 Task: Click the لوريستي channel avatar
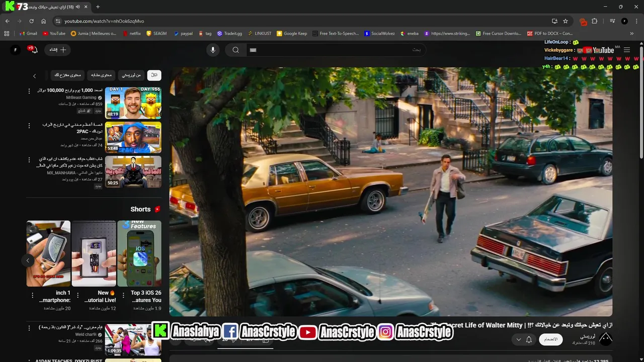(606, 339)
